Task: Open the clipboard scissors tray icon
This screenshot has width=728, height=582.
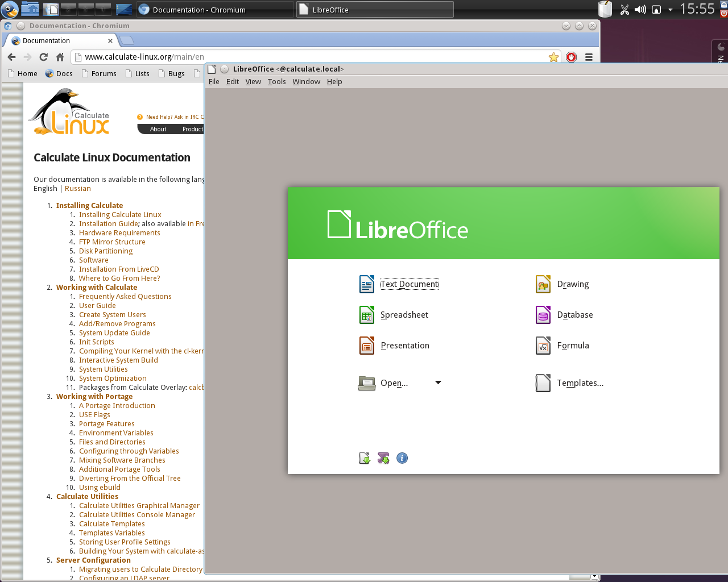Action: [x=624, y=10]
